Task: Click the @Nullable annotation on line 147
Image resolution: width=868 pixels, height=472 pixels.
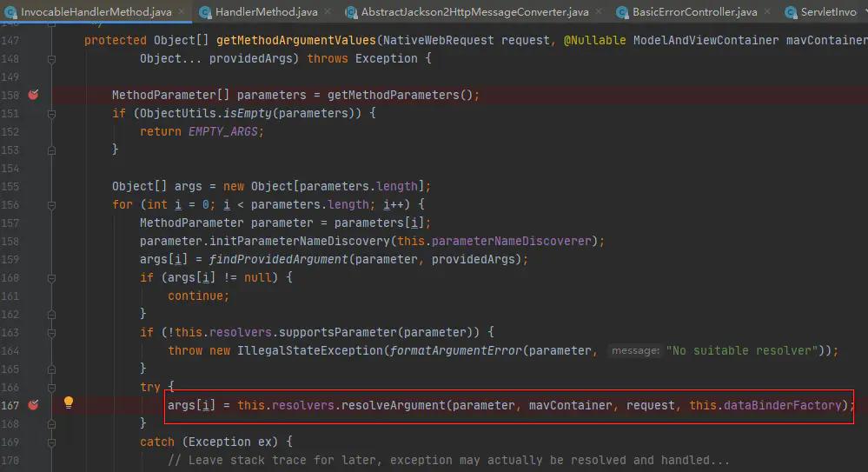Action: click(x=594, y=41)
